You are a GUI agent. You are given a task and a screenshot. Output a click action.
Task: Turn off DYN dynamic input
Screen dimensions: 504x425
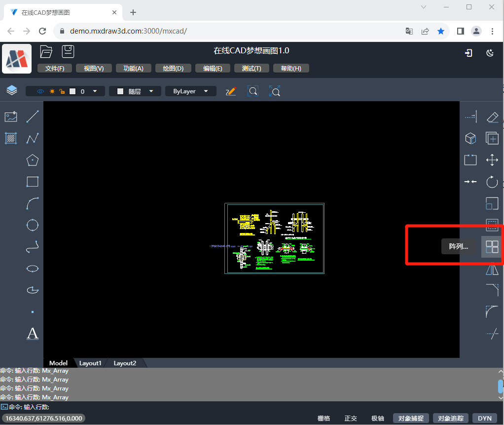click(485, 418)
